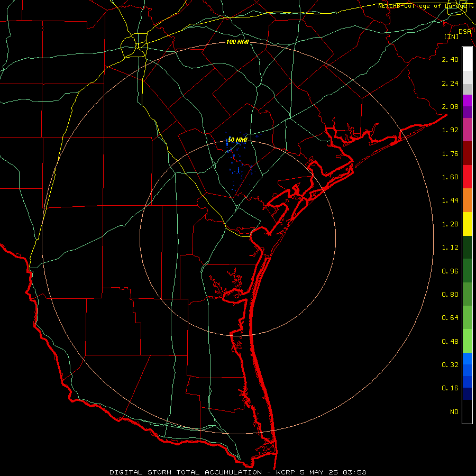Click the yellow swatch in the legend
Image resolution: width=476 pixels, height=476 pixels.
[x=467, y=224]
